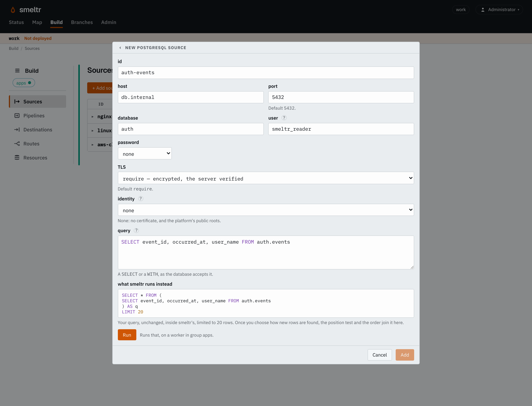Image resolution: width=532 pixels, height=406 pixels.
Task: Grab the query textarea resize handle
Action: pos(412,267)
